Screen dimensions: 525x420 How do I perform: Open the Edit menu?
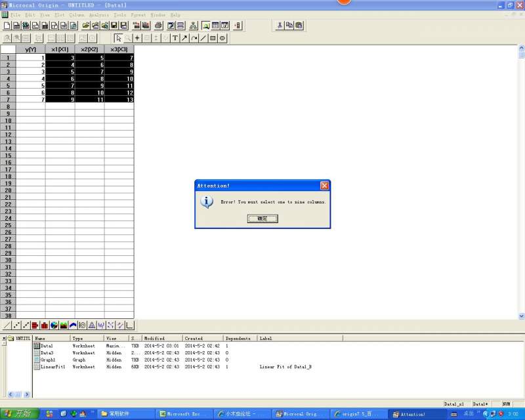30,15
